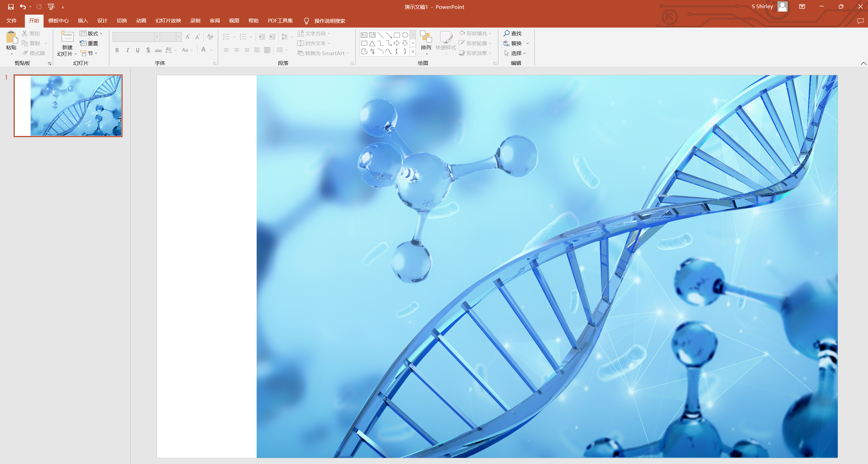Toggle Underline formatting button
The image size is (868, 464).
[138, 50]
